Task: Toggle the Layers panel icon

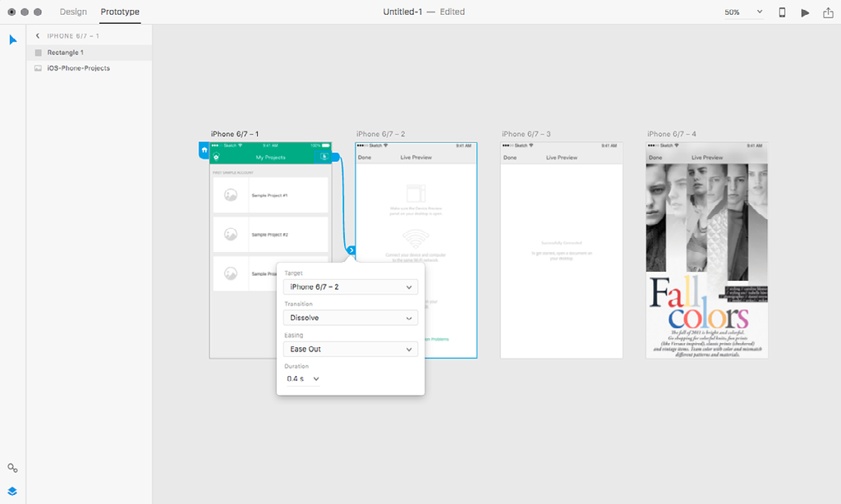Action: 12,491
